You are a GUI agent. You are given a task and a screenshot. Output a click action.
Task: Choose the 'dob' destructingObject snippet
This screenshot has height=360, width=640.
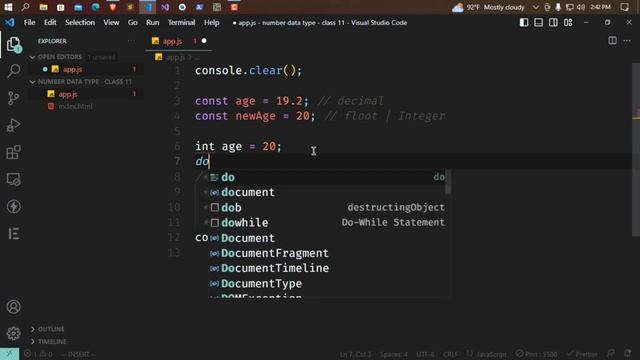click(x=327, y=207)
